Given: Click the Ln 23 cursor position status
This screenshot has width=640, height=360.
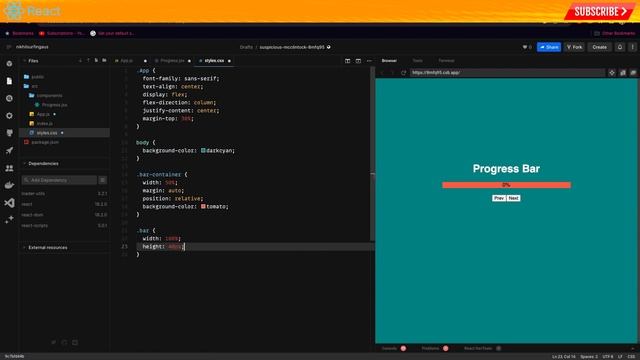Looking at the screenshot, I should (563, 357).
